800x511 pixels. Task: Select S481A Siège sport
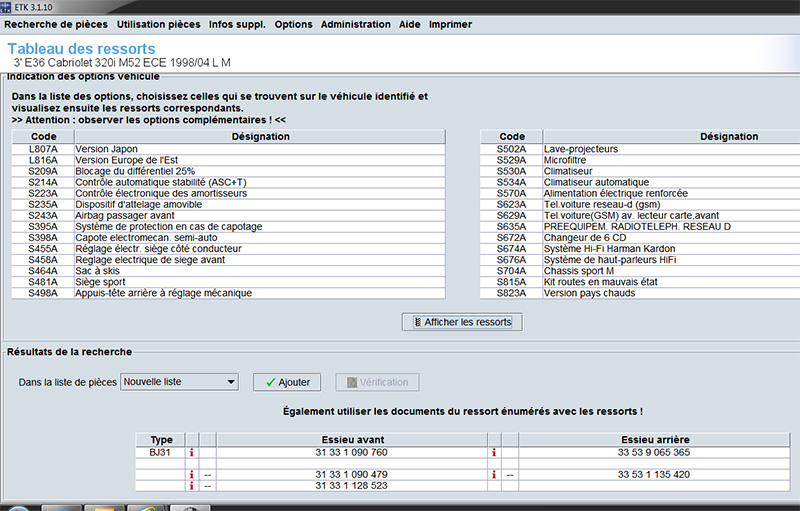click(229, 282)
